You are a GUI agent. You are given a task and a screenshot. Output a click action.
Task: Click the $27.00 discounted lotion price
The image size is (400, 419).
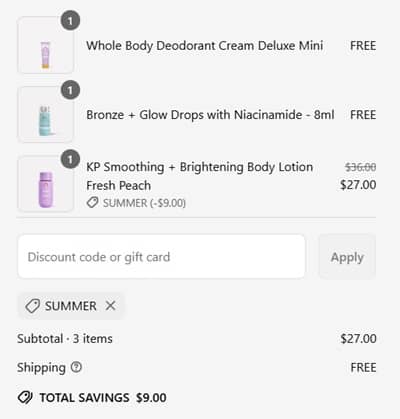coord(358,185)
